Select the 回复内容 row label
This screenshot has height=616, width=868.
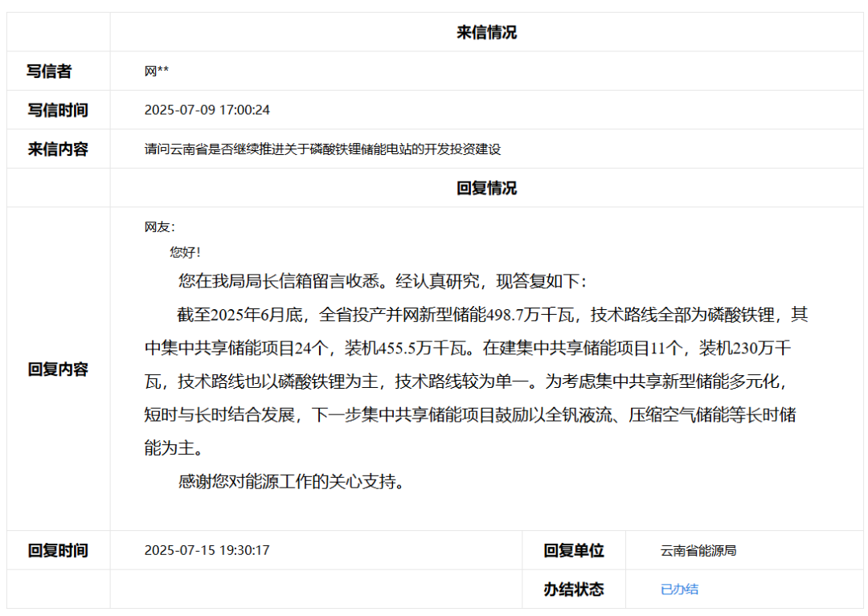pyautogui.click(x=58, y=369)
